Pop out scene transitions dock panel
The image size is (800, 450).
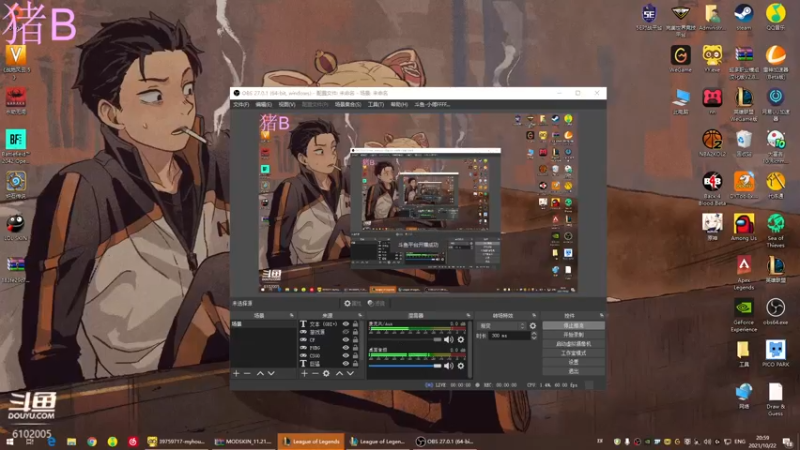534,315
